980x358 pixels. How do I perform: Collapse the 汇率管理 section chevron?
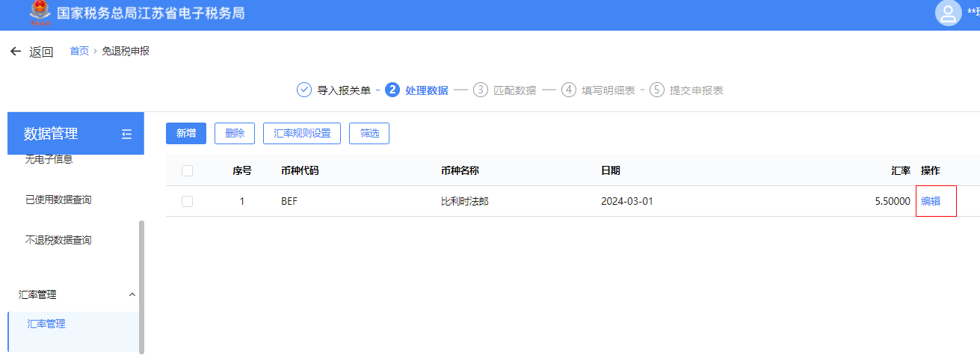click(x=132, y=294)
